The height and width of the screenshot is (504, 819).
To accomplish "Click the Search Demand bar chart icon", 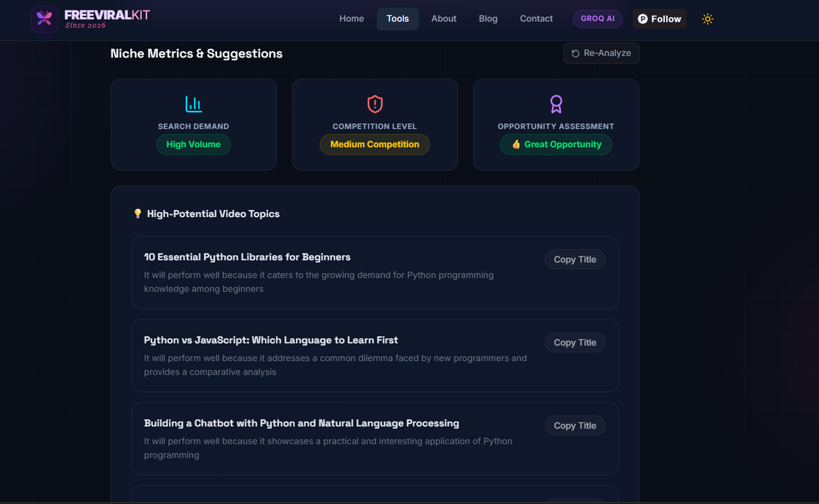I will click(x=193, y=104).
